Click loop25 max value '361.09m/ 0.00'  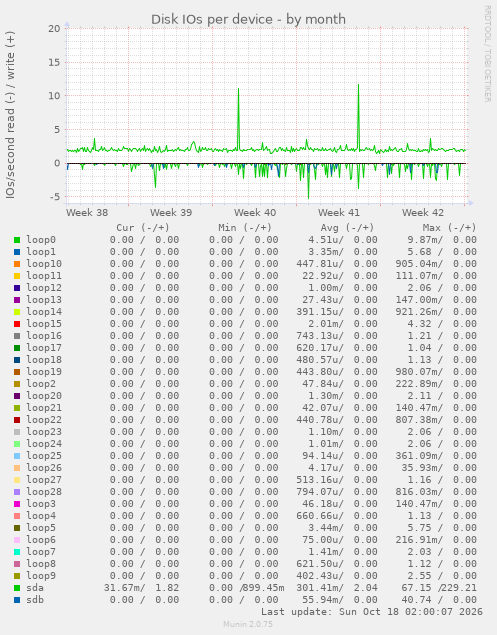(436, 456)
